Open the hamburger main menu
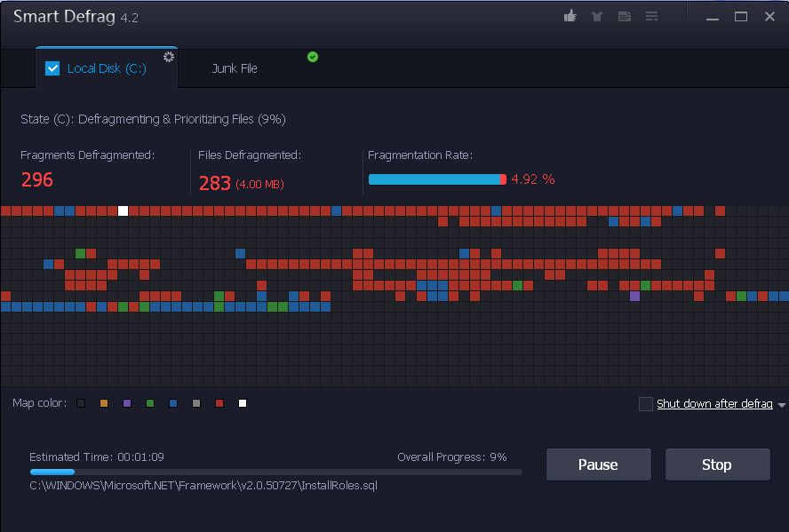 click(651, 17)
